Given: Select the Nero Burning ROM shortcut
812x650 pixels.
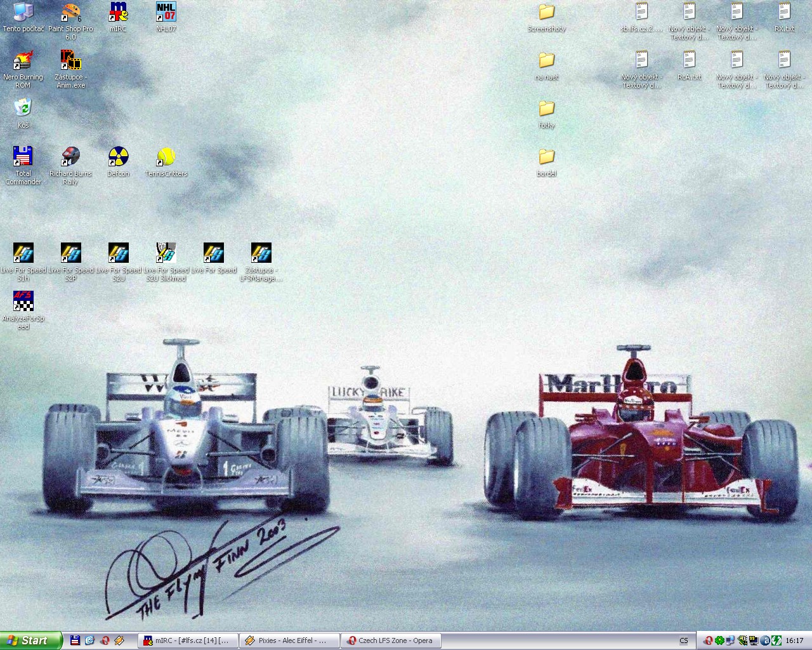Looking at the screenshot, I should pyautogui.click(x=23, y=69).
